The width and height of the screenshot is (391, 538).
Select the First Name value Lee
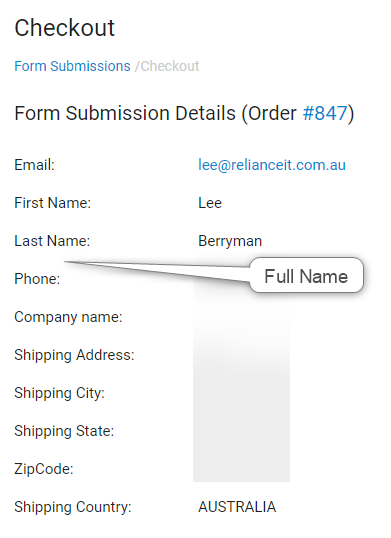(x=210, y=203)
